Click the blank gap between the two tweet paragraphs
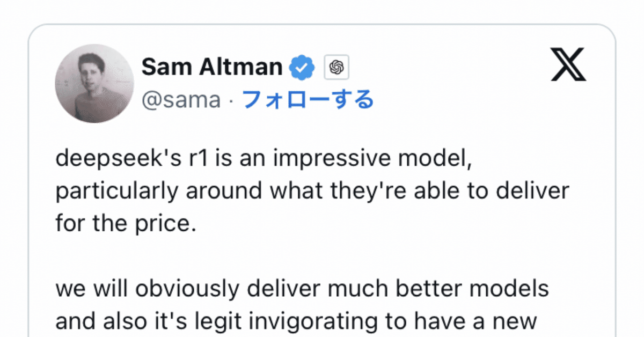Screen dimensions: 644x337 (x=322, y=255)
